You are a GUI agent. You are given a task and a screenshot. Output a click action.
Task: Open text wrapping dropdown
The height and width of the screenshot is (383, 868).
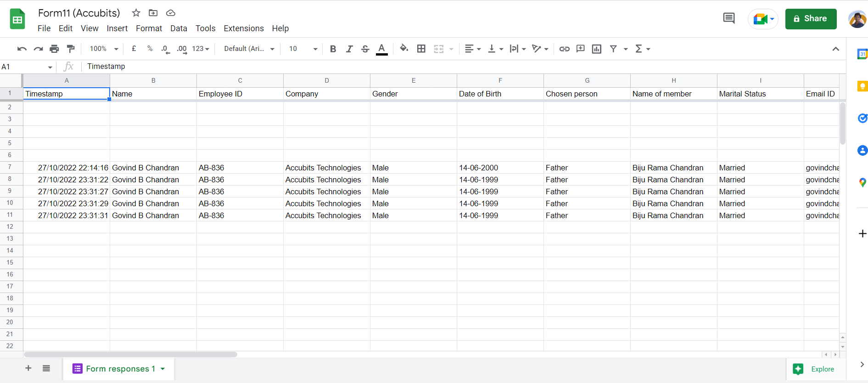click(518, 49)
